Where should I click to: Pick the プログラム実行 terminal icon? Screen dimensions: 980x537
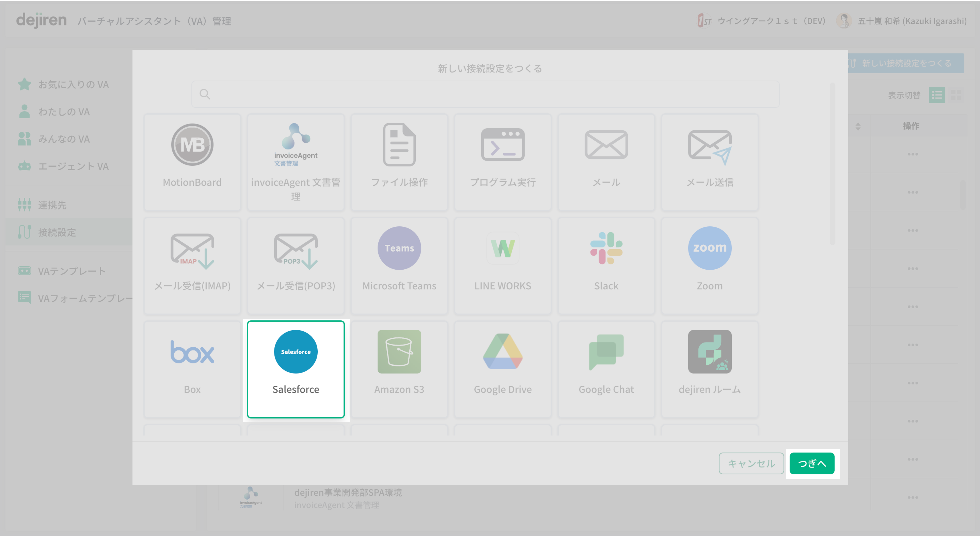pyautogui.click(x=502, y=145)
